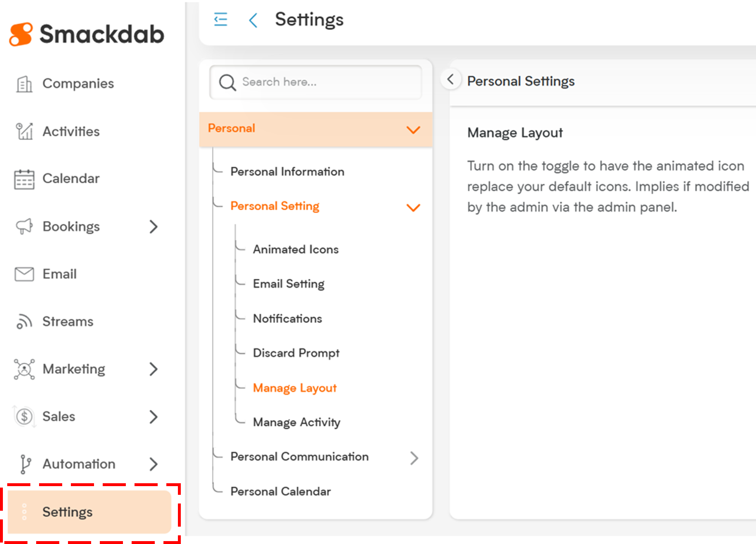Image resolution: width=756 pixels, height=544 pixels.
Task: Click the Streams feed icon
Action: pyautogui.click(x=24, y=322)
